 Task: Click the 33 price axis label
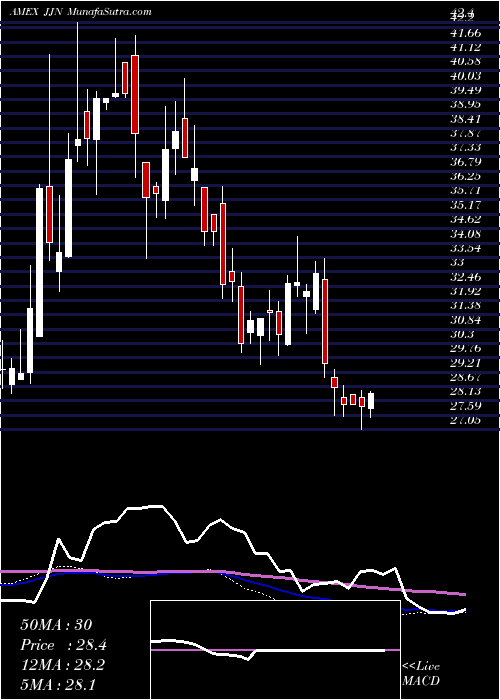[x=458, y=262]
